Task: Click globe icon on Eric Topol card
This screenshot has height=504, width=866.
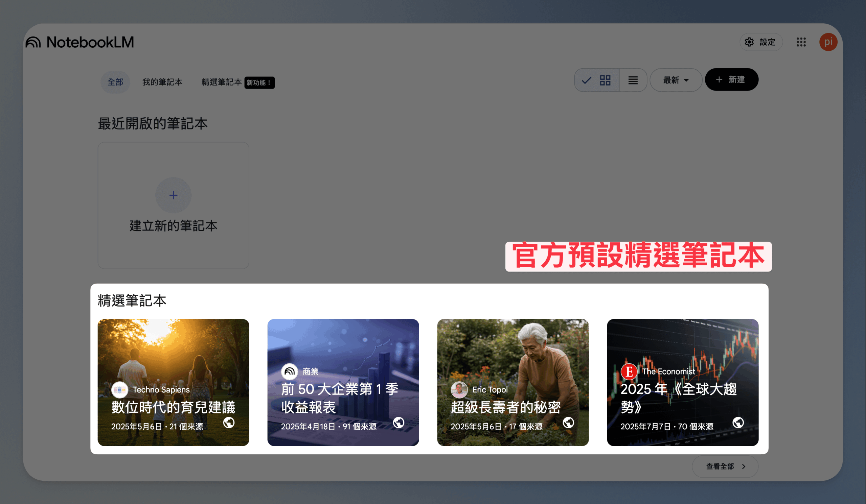Action: pyautogui.click(x=568, y=423)
